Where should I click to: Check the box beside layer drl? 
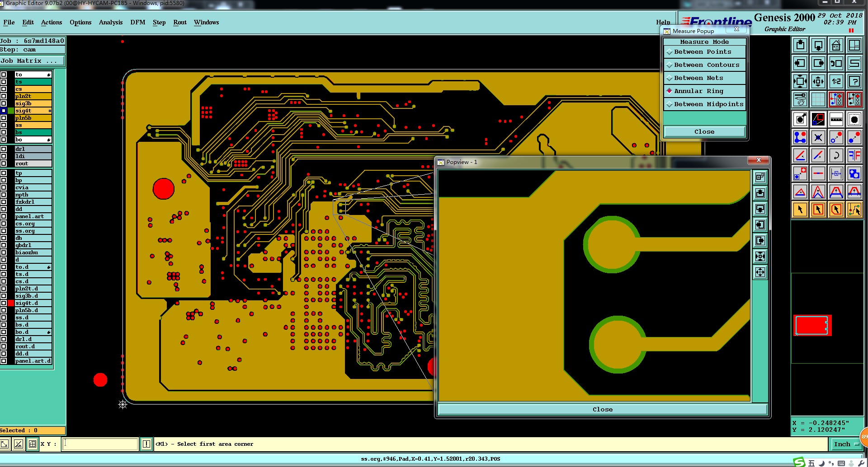[4, 149]
